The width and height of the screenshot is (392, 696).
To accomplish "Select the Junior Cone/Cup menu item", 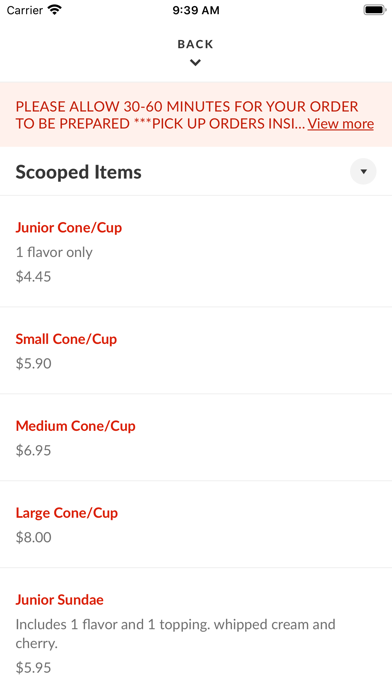I will point(196,252).
